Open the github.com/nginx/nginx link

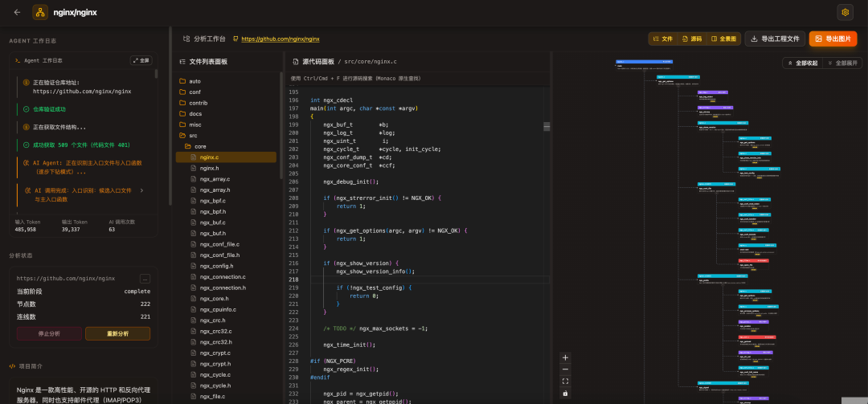point(280,39)
